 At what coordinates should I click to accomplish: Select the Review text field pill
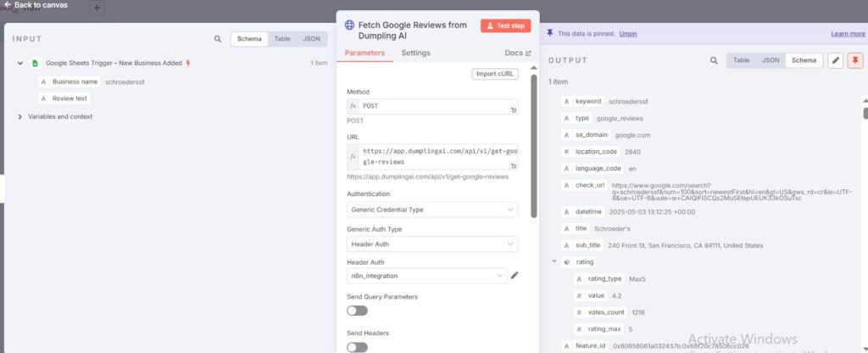[x=64, y=98]
